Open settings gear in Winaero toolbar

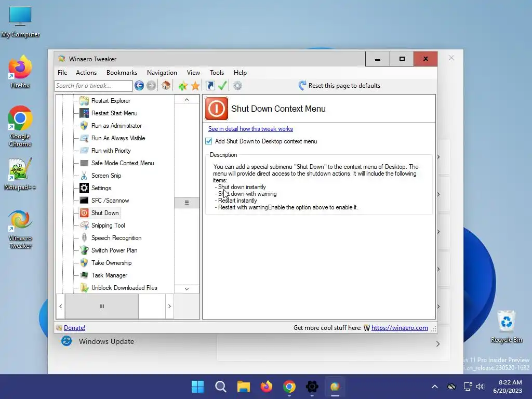tap(237, 86)
